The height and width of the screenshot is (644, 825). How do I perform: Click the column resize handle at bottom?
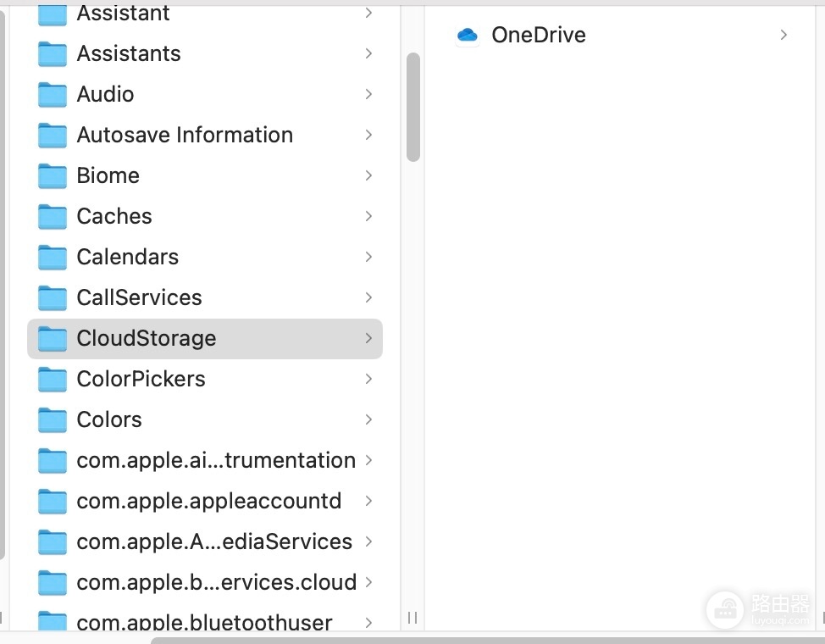[412, 618]
